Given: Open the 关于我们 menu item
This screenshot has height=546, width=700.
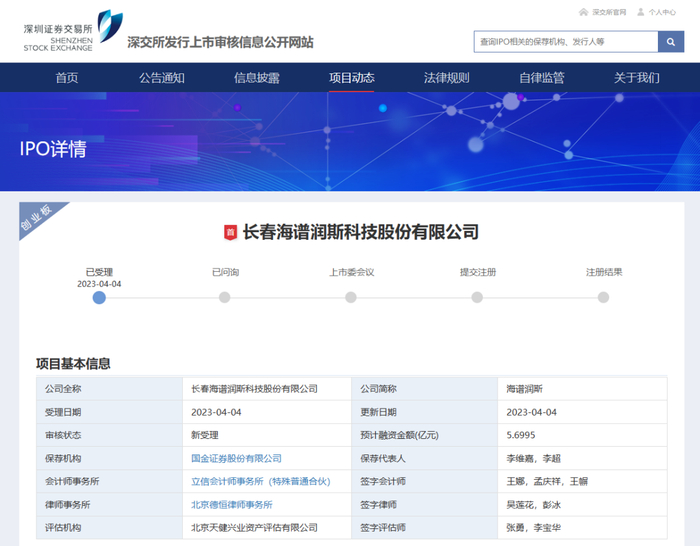Looking at the screenshot, I should [636, 78].
